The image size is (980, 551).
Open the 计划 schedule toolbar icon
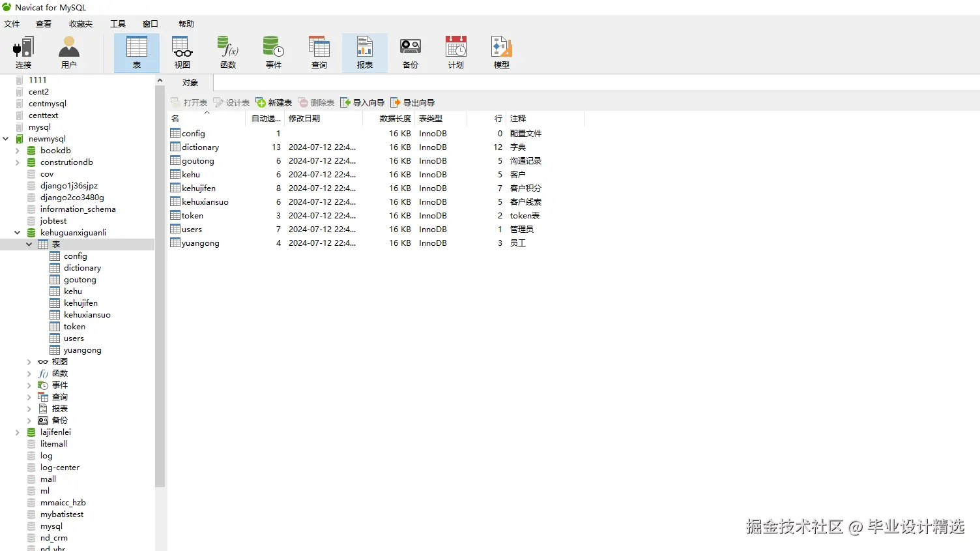(x=456, y=53)
